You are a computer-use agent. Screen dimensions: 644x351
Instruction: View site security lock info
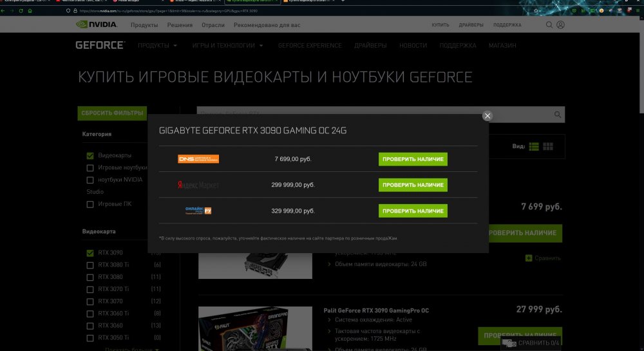click(75, 11)
